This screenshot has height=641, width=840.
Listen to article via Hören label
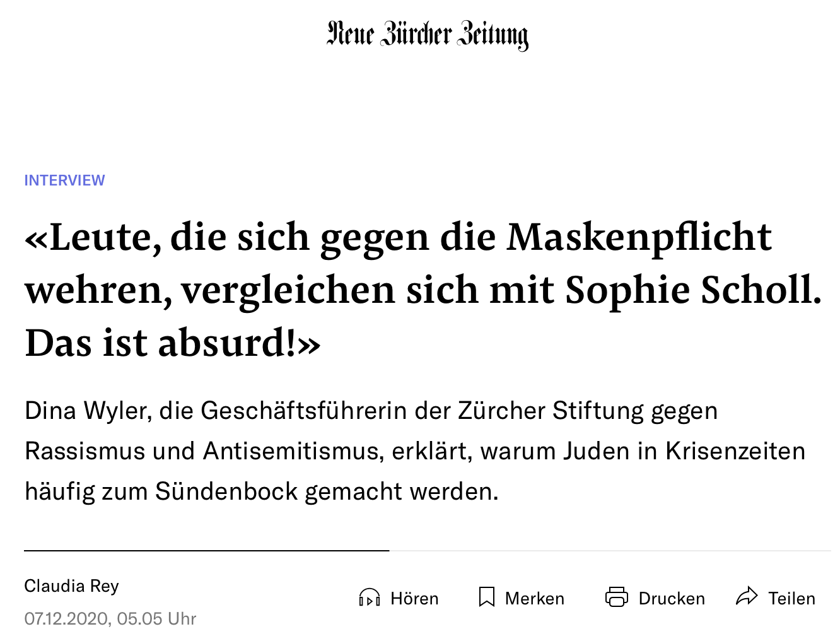(414, 598)
